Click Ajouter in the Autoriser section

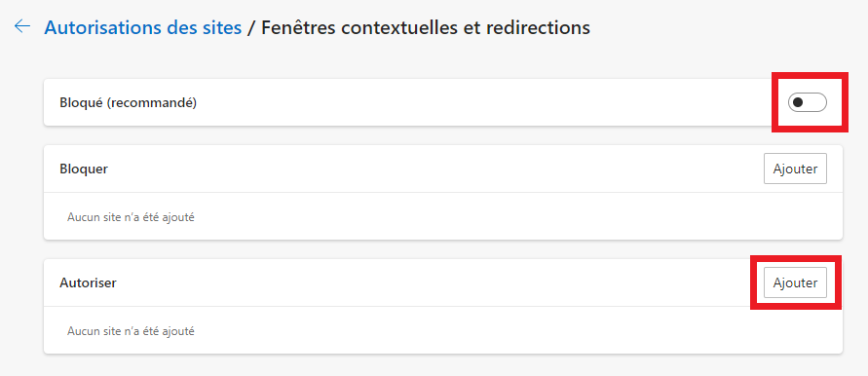[795, 282]
